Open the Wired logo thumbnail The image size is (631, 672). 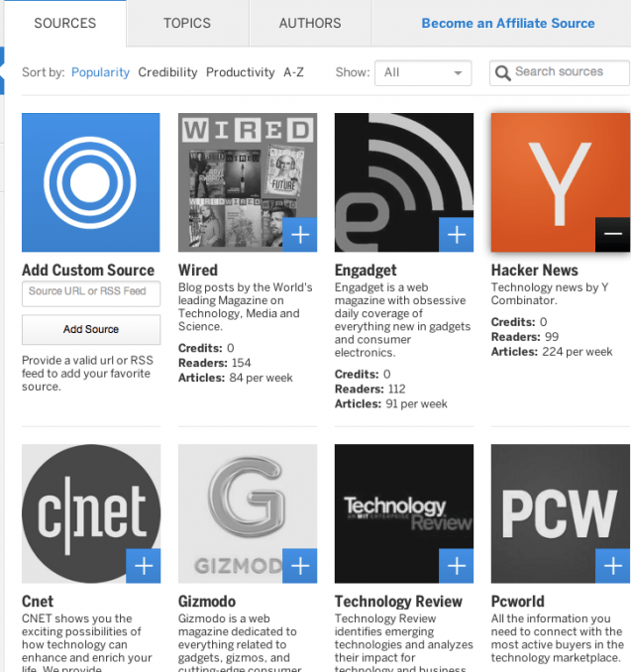(x=248, y=182)
